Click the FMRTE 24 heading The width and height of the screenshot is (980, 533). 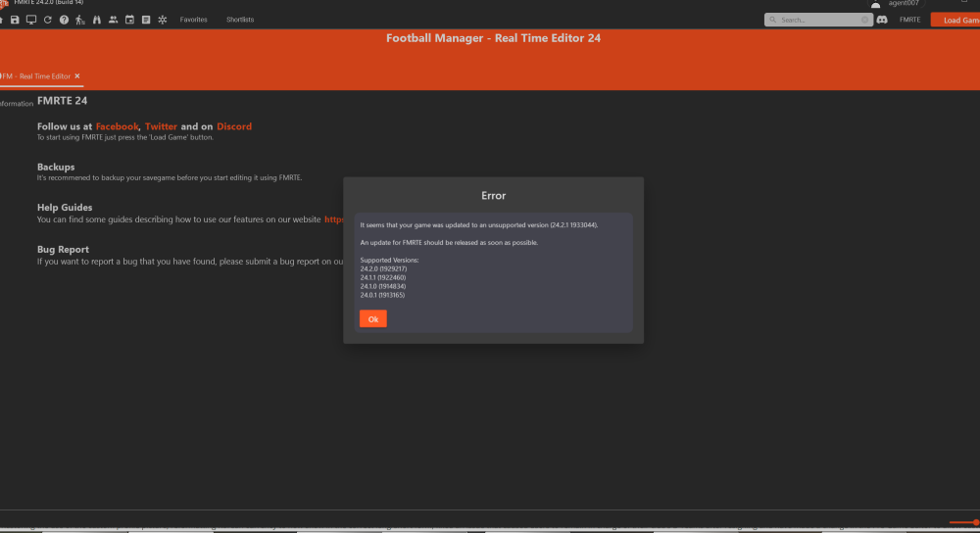(x=62, y=101)
